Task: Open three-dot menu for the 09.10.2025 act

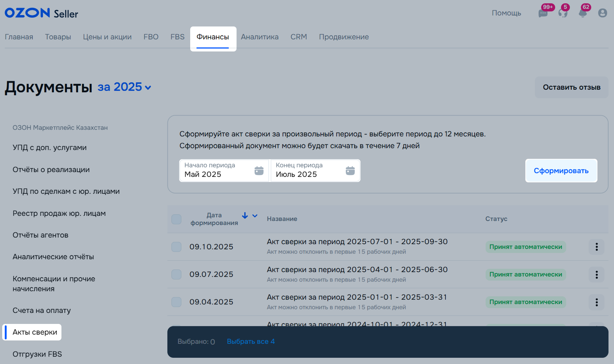Action: 596,247
